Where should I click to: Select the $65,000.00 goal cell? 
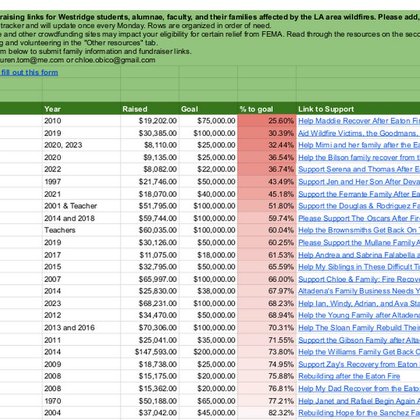click(x=208, y=401)
